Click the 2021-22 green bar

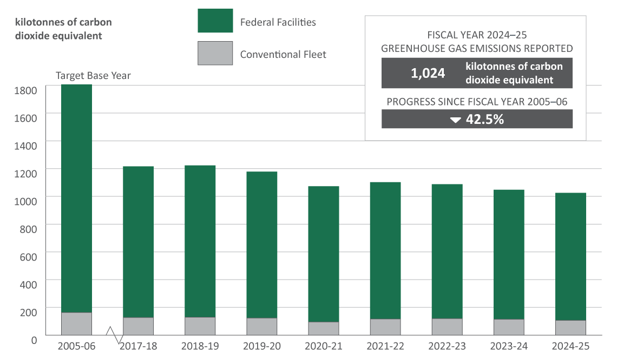(385, 250)
